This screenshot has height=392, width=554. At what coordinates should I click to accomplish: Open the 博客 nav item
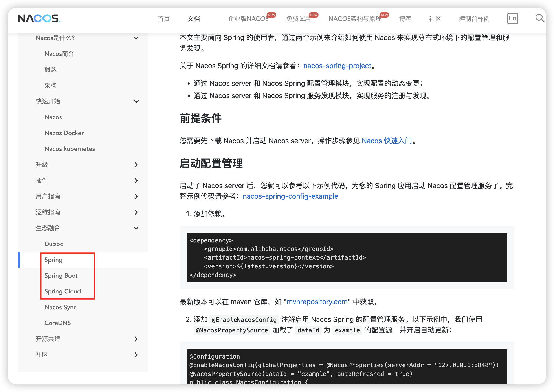405,18
